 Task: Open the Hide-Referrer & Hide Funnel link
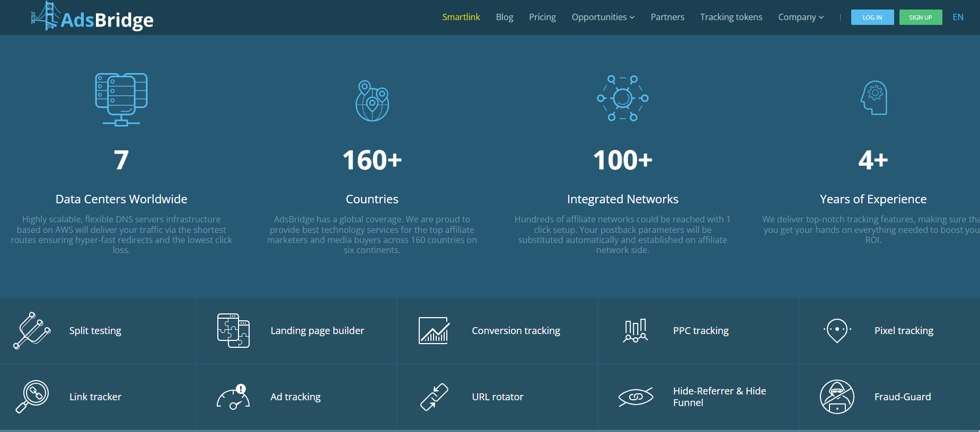(720, 397)
